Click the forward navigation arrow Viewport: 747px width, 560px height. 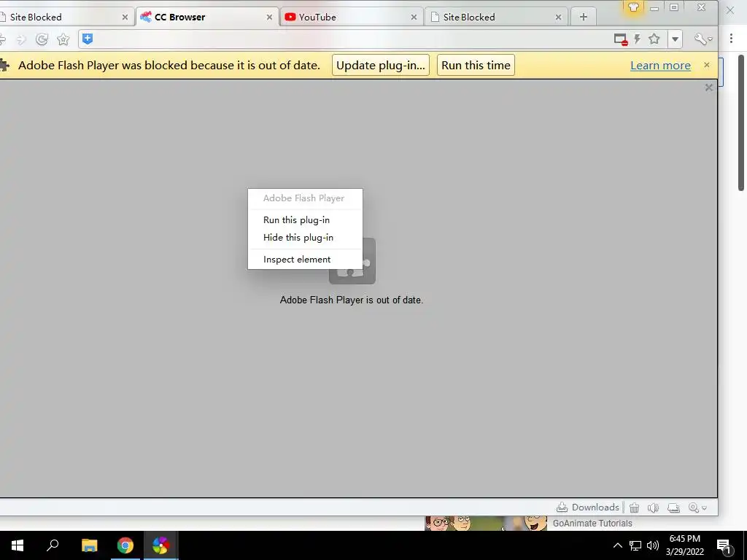[21, 39]
